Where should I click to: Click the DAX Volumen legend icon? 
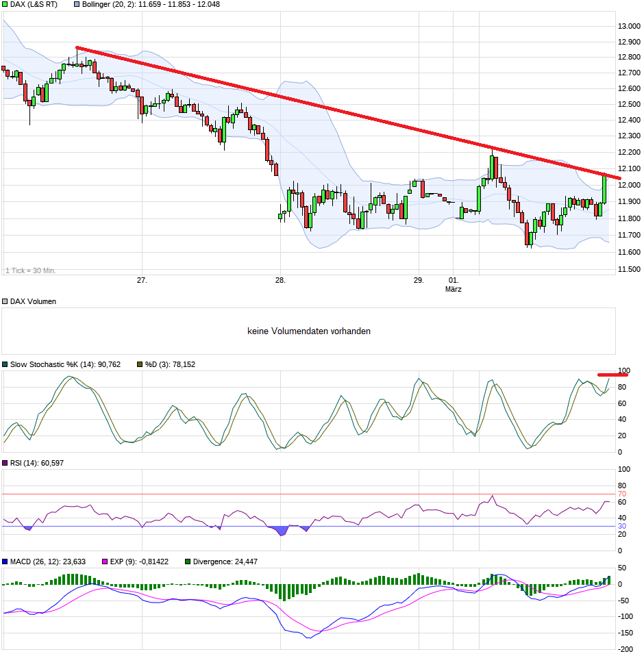(x=4, y=301)
